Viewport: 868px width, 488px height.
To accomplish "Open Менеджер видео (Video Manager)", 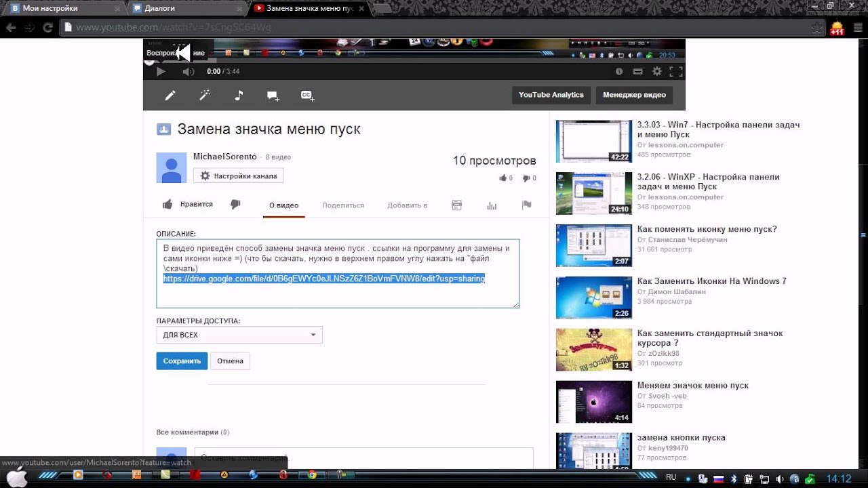I will (634, 95).
